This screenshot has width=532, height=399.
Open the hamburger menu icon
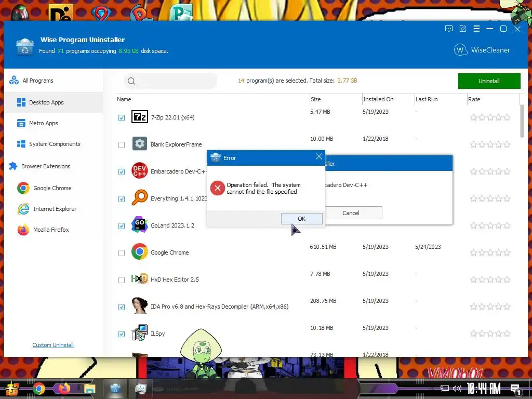[476, 29]
